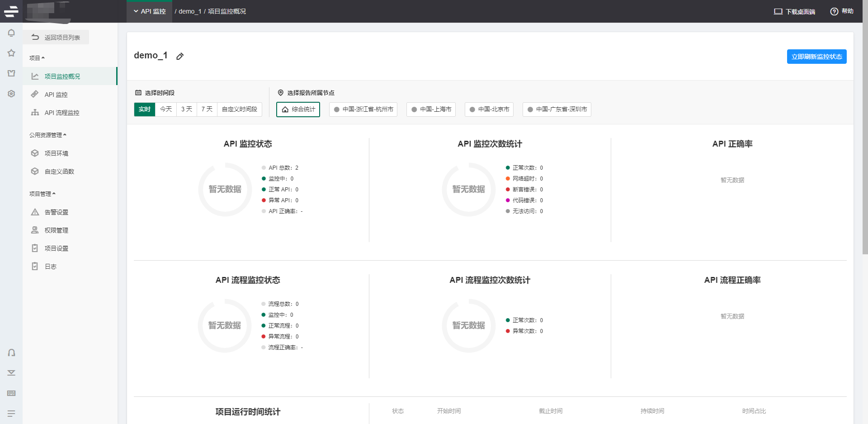Image resolution: width=868 pixels, height=424 pixels.
Task: Select the 今天 time period
Action: (x=166, y=110)
